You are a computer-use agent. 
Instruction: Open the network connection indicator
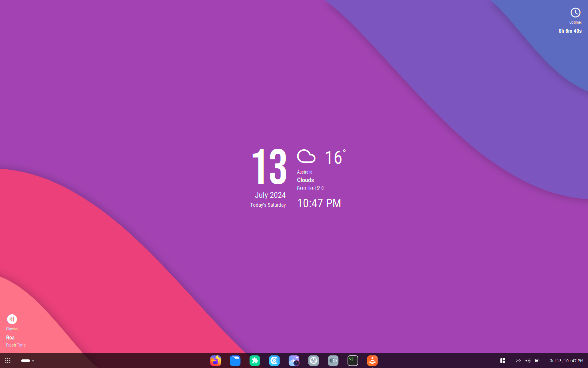(518, 361)
